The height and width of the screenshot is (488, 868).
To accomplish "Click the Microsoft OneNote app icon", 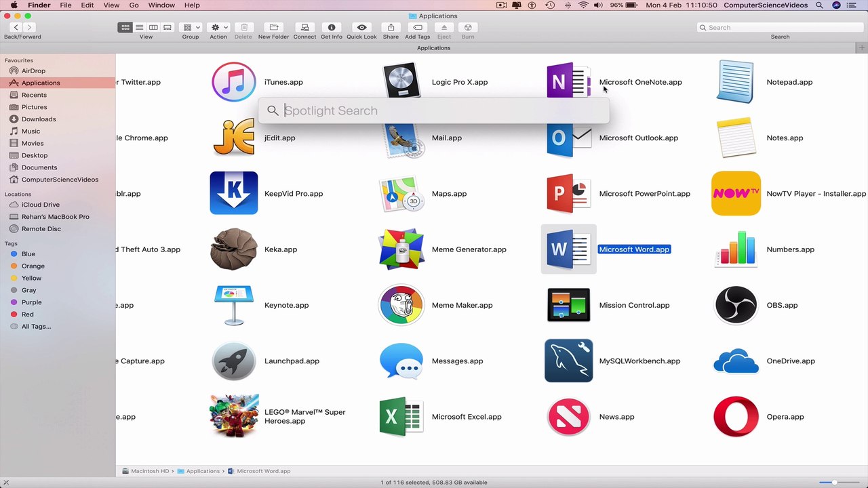I will pyautogui.click(x=569, y=82).
